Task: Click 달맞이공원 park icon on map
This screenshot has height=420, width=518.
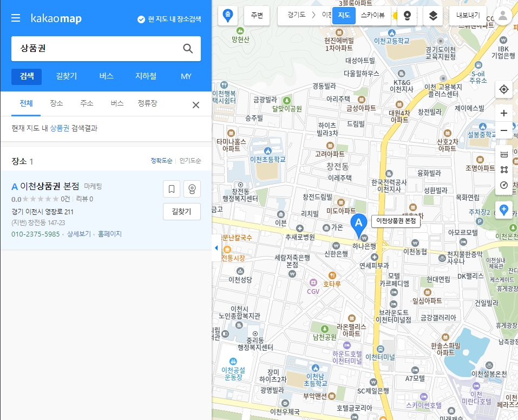Action: (x=287, y=100)
